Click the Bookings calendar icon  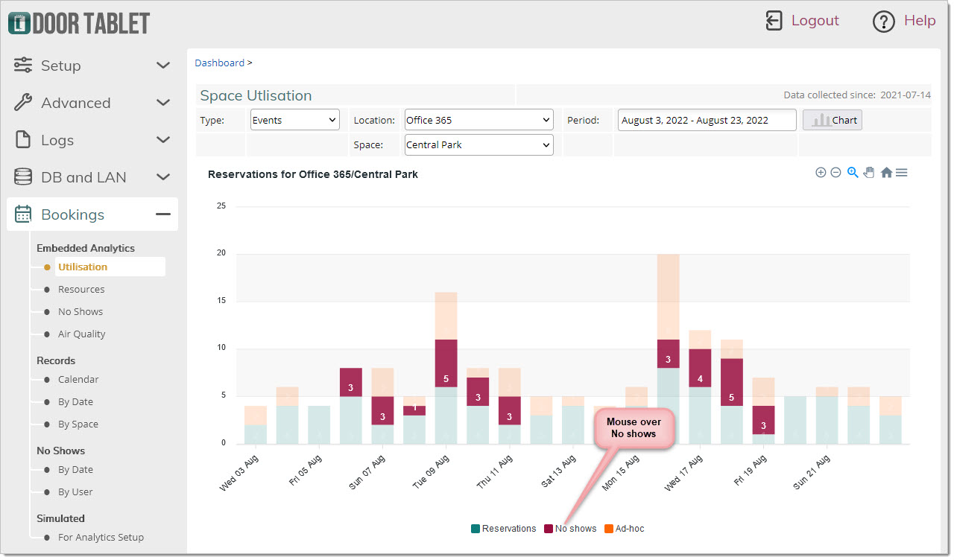[23, 214]
